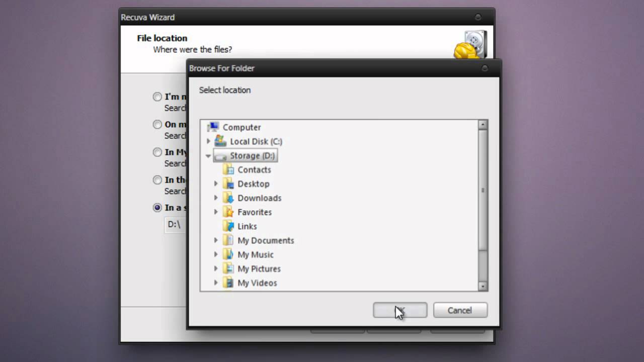Expand the My Documents folder node
Screen dimensions: 644x362
216,240
